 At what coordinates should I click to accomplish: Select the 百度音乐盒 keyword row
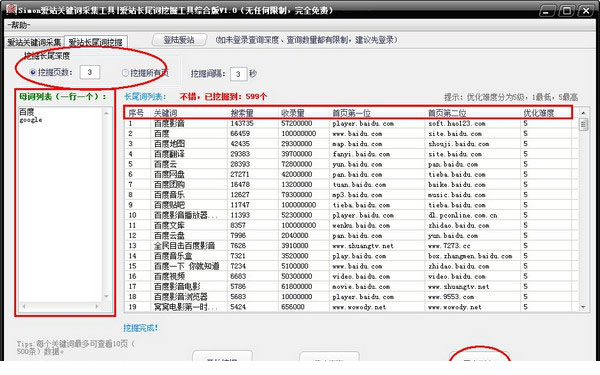click(x=173, y=256)
